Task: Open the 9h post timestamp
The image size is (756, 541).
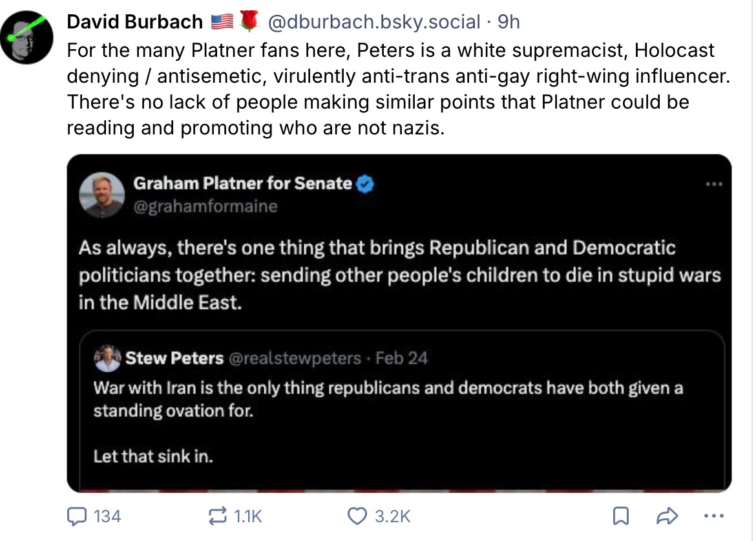Action: tap(509, 22)
